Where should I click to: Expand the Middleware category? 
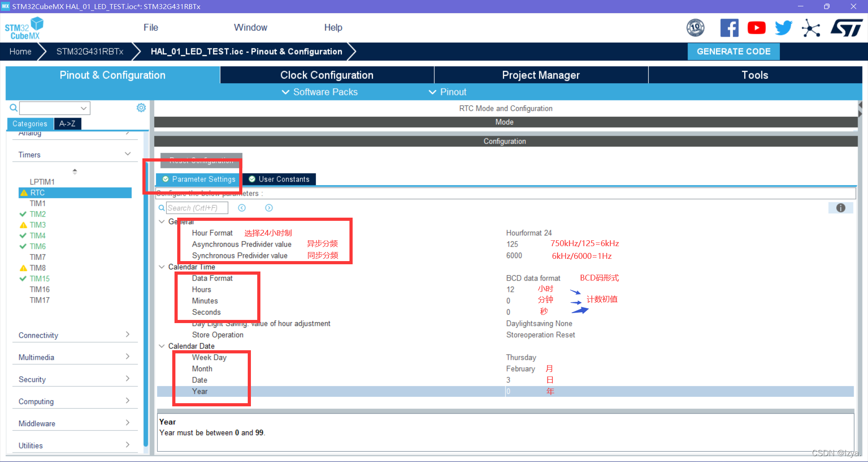pyautogui.click(x=127, y=423)
